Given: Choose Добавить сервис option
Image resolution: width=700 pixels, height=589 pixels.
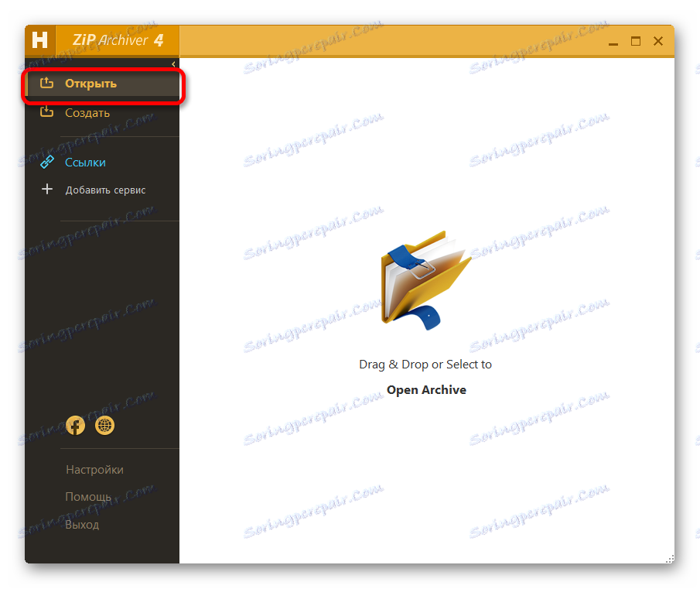Looking at the screenshot, I should tap(105, 190).
